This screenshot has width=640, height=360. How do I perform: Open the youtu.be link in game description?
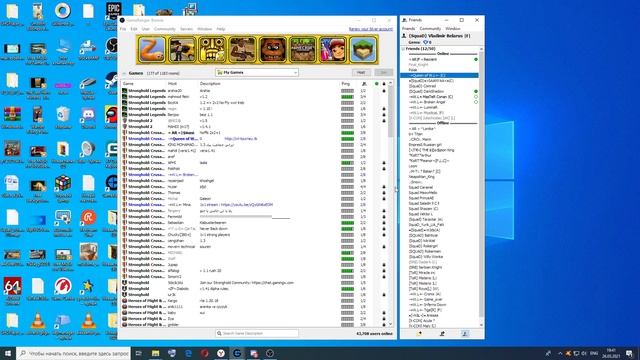[247, 204]
